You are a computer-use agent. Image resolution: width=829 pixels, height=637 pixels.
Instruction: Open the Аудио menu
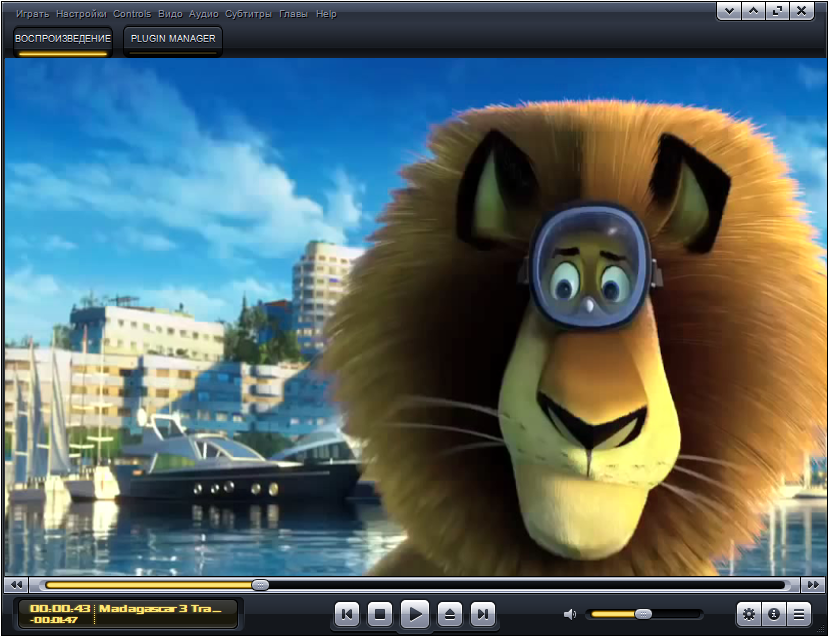pos(204,14)
